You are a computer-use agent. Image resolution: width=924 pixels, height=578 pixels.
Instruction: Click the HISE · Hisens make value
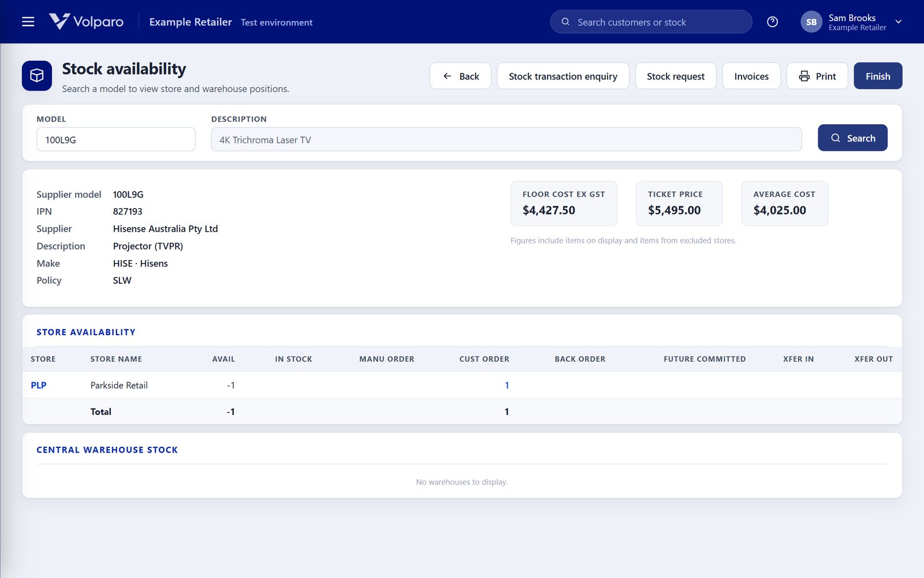(x=140, y=263)
